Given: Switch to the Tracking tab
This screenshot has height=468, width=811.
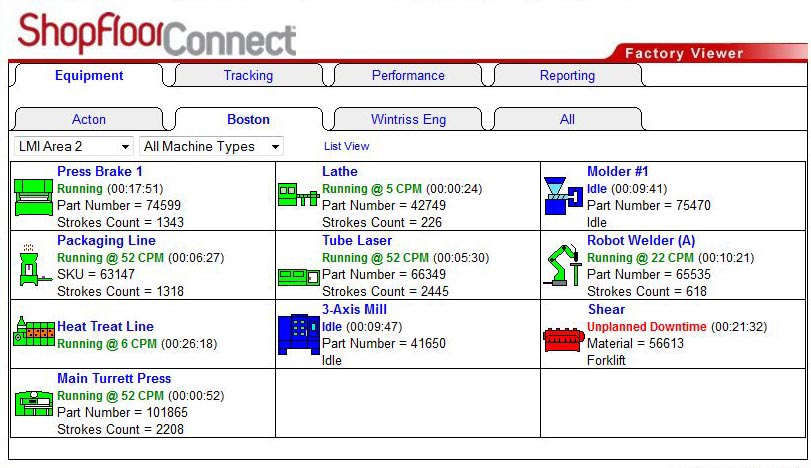Looking at the screenshot, I should (x=248, y=76).
